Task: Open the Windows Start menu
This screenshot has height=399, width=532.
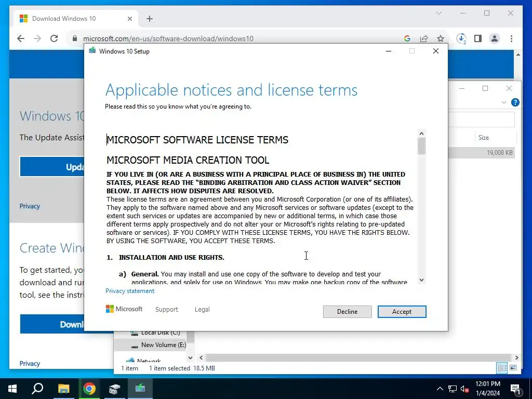Action: tap(12, 389)
